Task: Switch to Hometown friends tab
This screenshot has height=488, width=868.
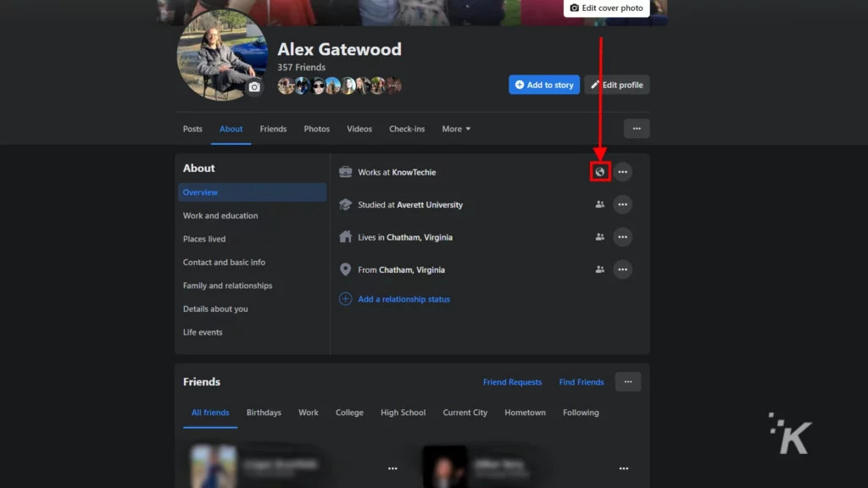Action: point(525,413)
